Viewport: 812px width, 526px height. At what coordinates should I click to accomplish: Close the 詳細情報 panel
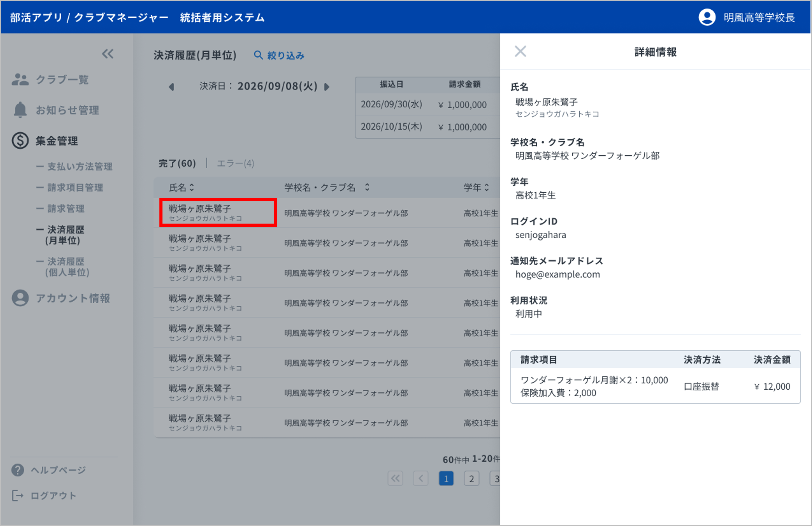tap(520, 52)
